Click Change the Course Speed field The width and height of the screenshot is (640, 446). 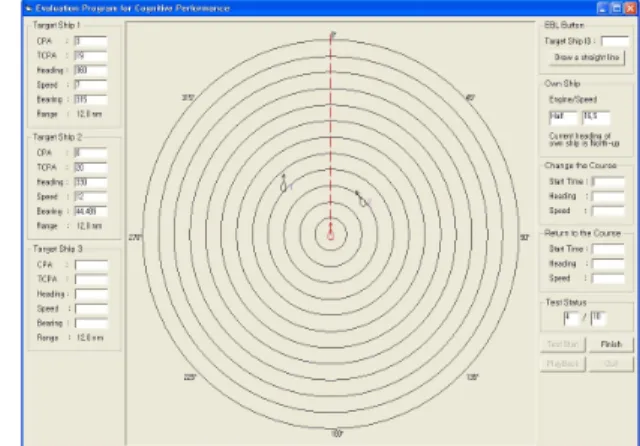[608, 211]
